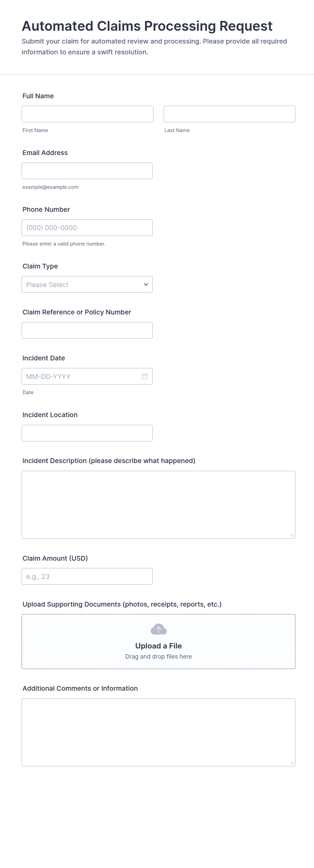Click the calendar icon in Incident Date
314x868 pixels.
coord(145,376)
